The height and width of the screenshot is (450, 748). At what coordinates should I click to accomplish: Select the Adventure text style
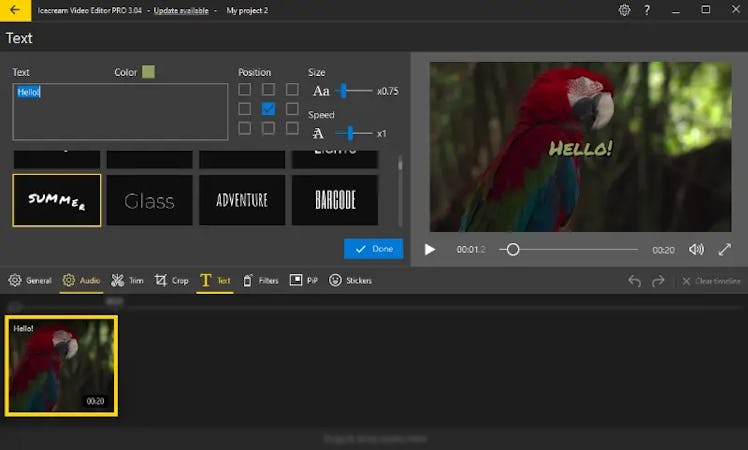coord(242,200)
